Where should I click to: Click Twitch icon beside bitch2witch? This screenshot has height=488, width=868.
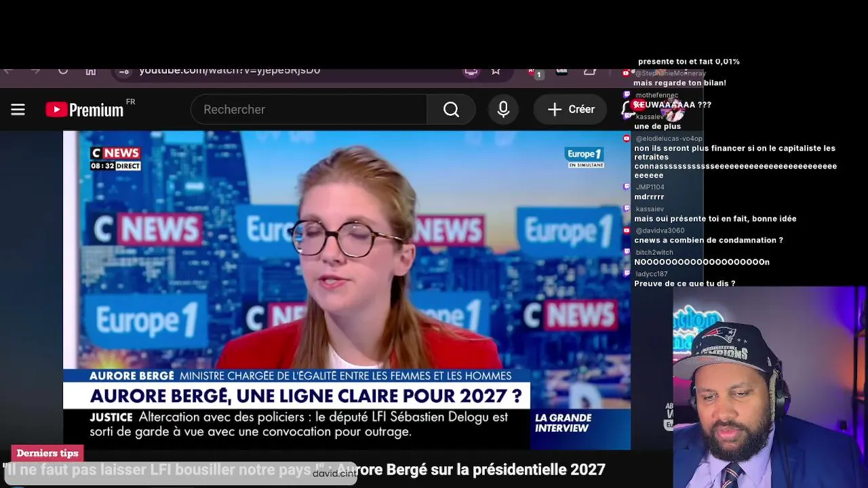click(627, 252)
